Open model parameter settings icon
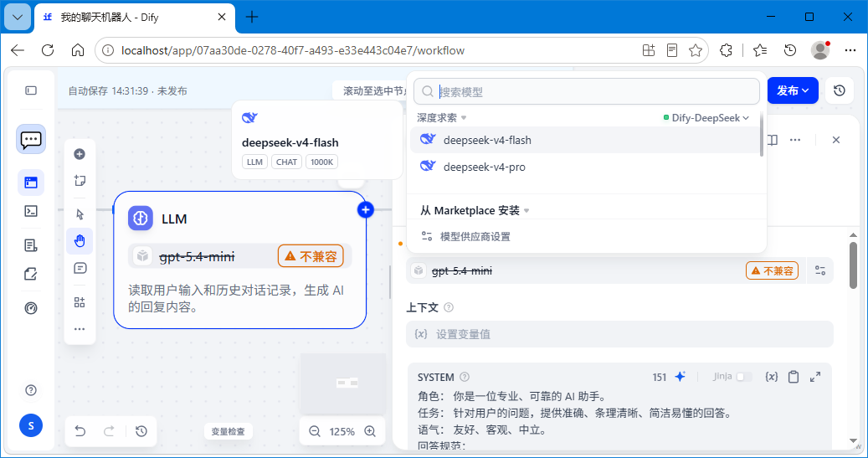This screenshot has height=458, width=868. 820,270
